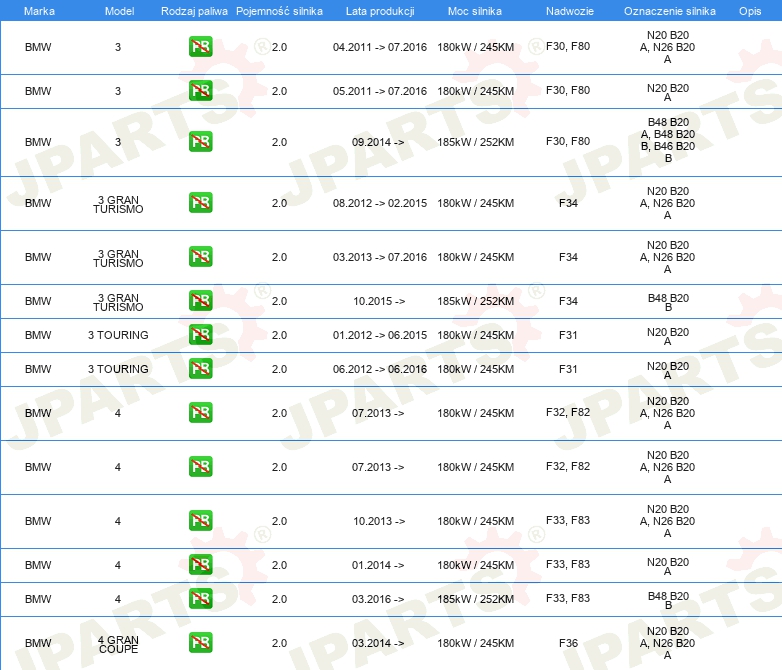
Task: Click B48 B20 B engine code in 03.2016 row
Action: click(x=668, y=600)
